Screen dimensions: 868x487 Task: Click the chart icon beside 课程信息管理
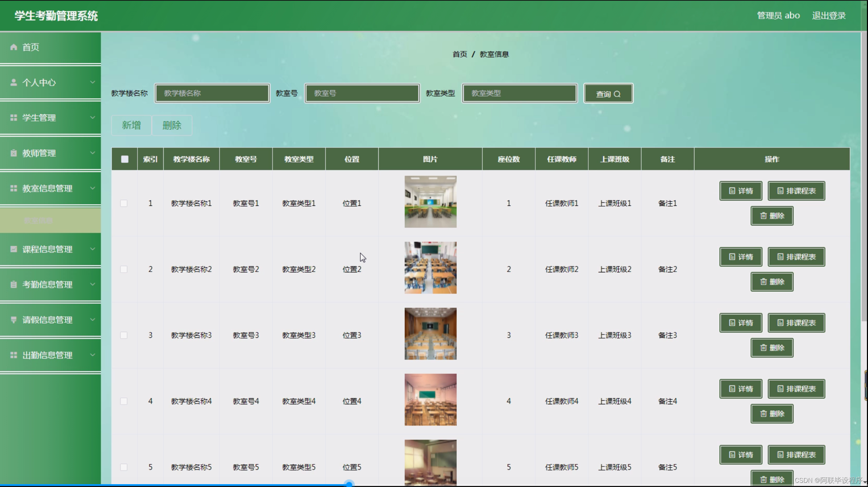point(13,249)
